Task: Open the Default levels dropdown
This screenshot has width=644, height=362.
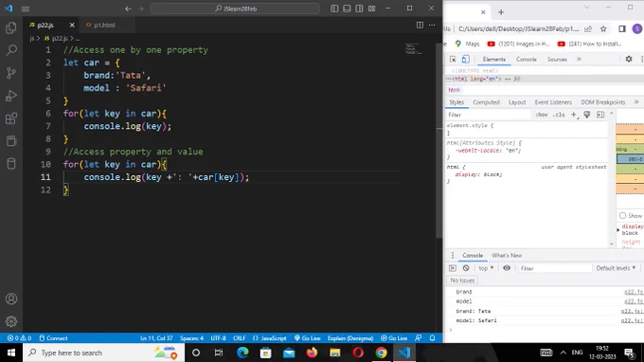Action: tap(616, 268)
